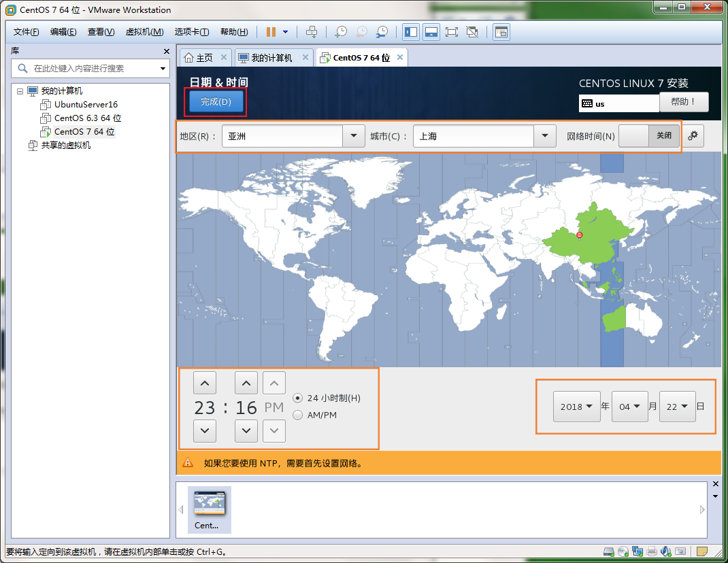Click the sound card status icon
Viewport: 728px width, 563px height.
tap(666, 551)
